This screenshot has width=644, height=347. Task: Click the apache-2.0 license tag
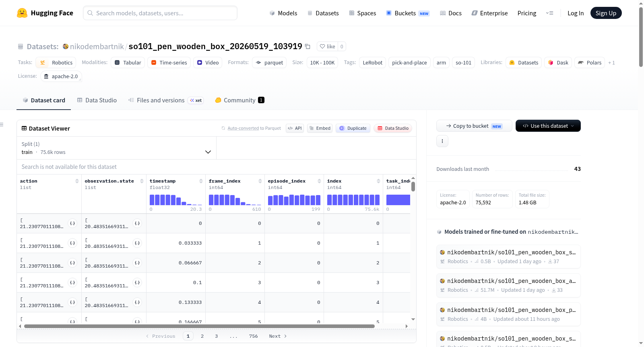point(61,76)
